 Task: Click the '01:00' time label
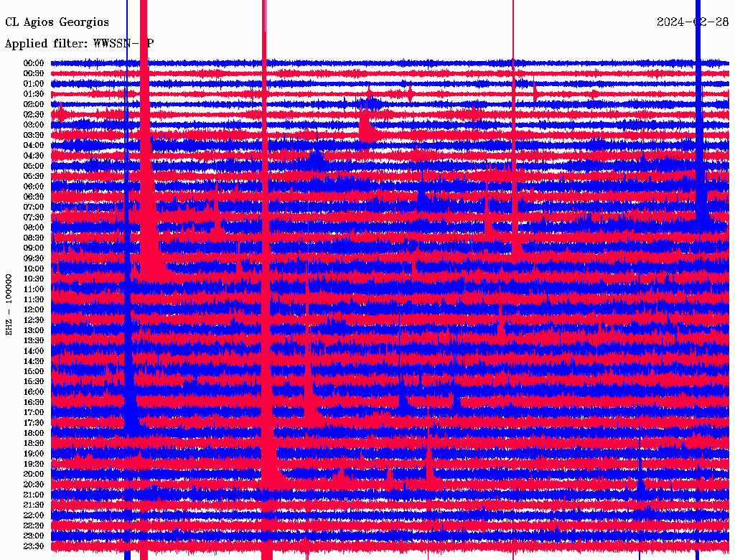click(34, 83)
